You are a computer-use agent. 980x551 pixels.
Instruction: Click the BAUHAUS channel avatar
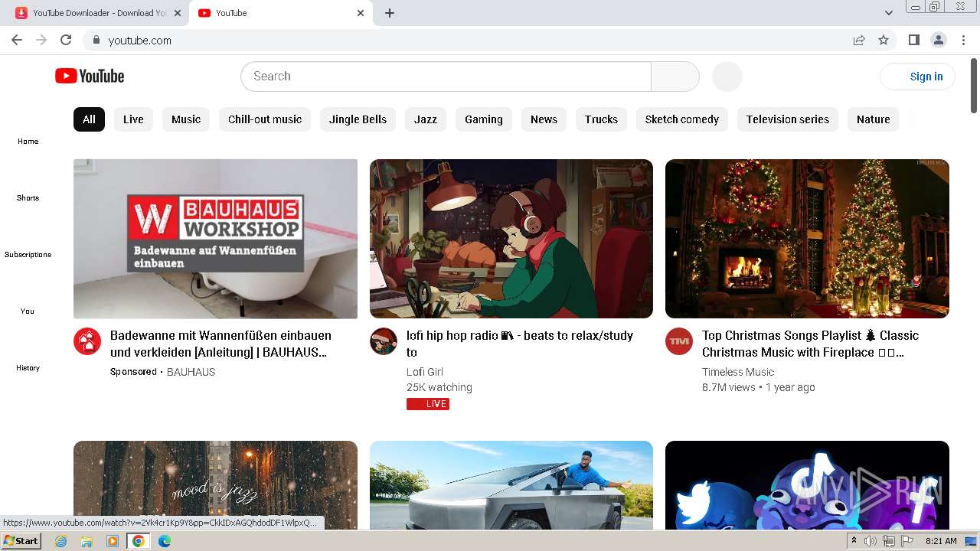87,341
